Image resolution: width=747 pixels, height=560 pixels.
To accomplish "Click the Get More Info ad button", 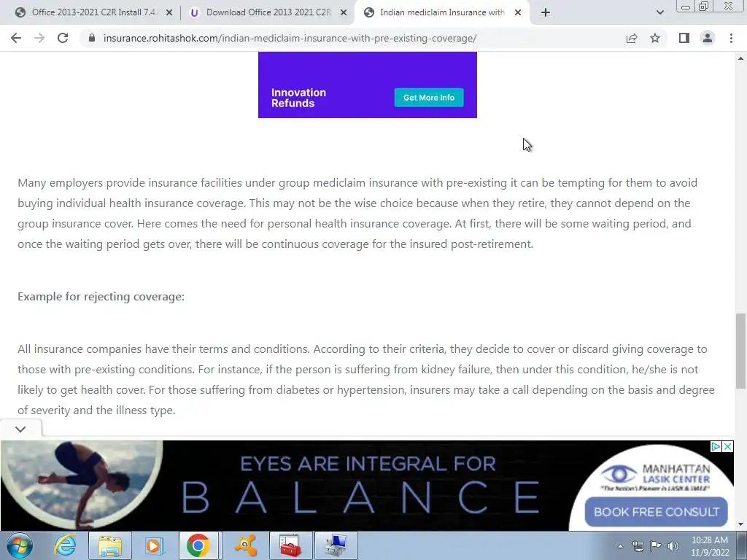I will click(x=429, y=98).
